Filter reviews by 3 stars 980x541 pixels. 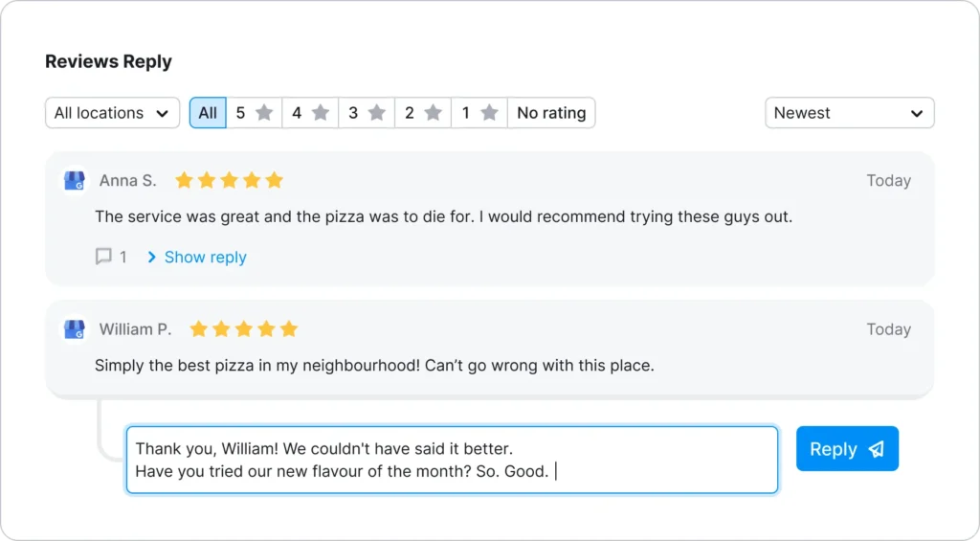pyautogui.click(x=367, y=113)
